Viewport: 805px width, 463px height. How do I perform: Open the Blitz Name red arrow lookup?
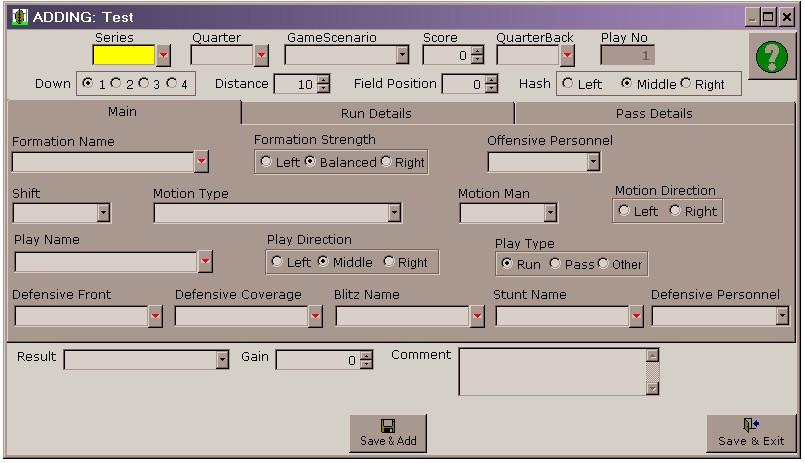coord(476,316)
